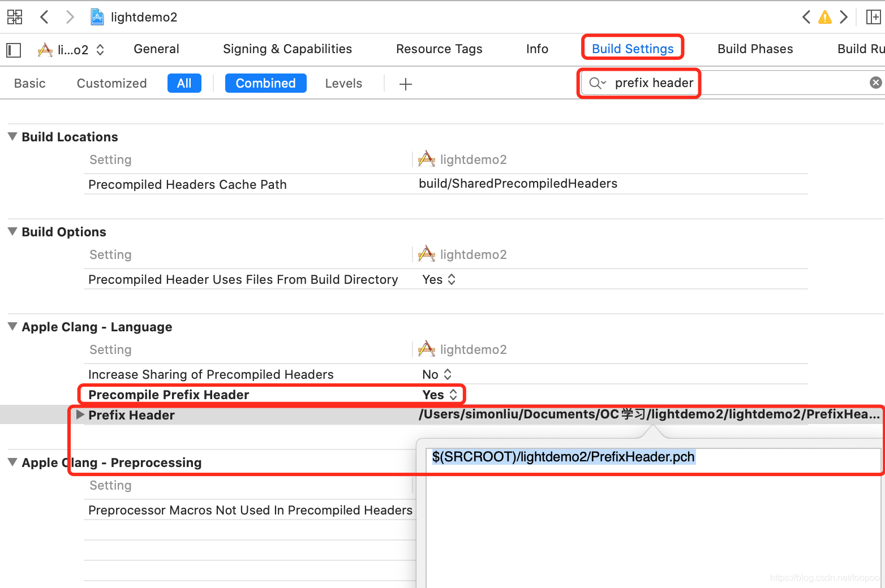Click lightdemo2 title in jump bar
This screenshot has height=588, width=885.
pyautogui.click(x=144, y=17)
